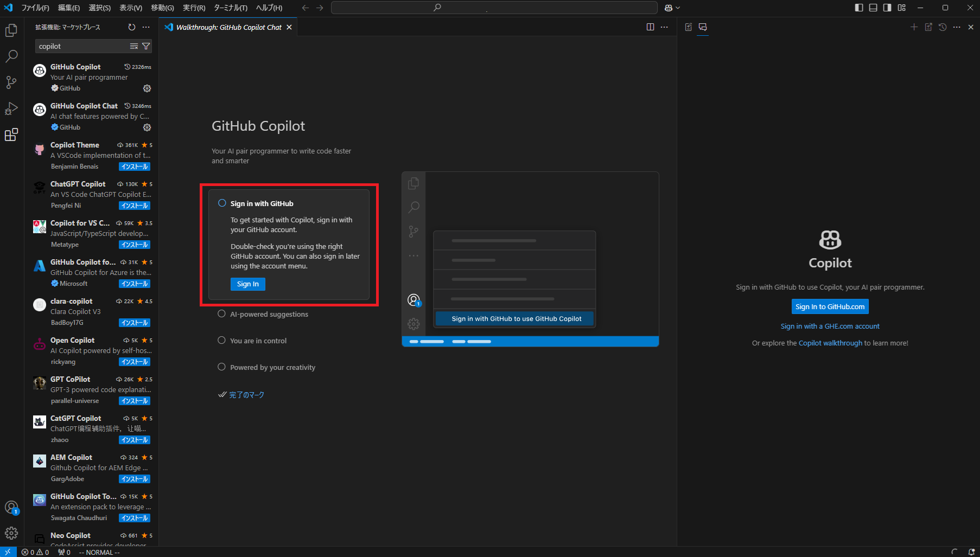Open the Explorer view in the activity bar

point(11,30)
